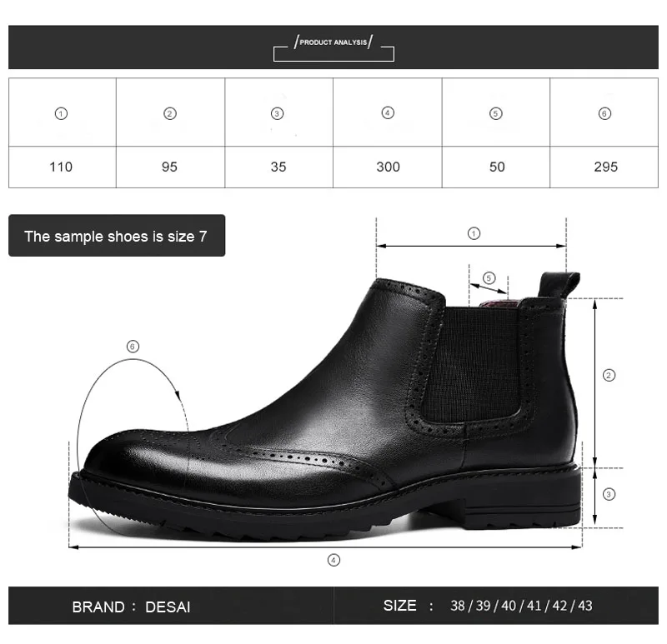The image size is (667, 644).
Task: Click the circled 5 in the table header
Action: tap(495, 114)
